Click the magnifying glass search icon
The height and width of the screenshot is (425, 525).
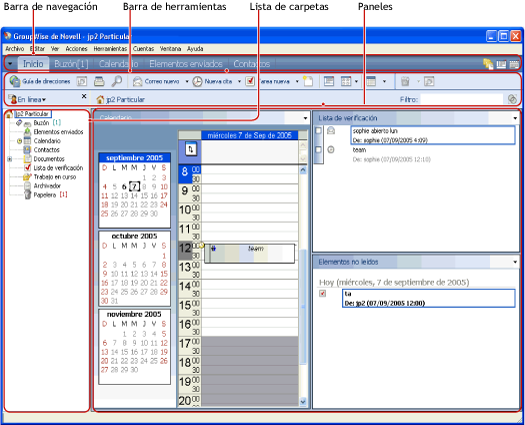tap(117, 81)
